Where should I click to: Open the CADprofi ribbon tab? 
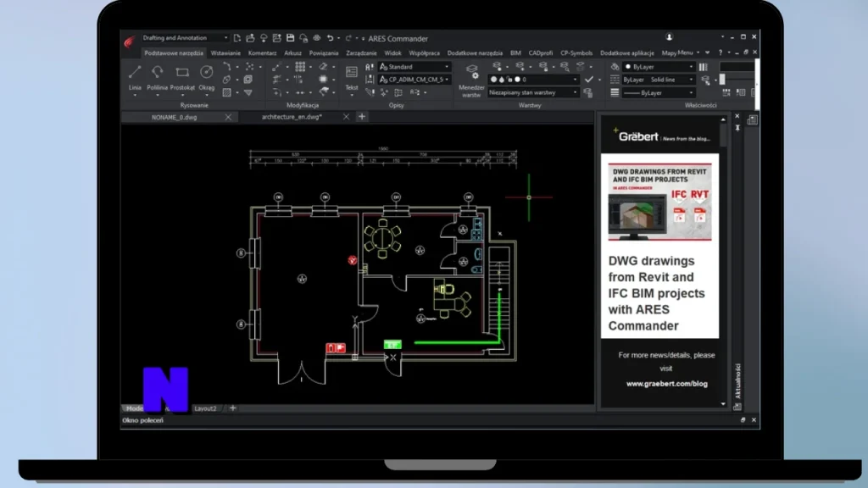[x=540, y=53]
